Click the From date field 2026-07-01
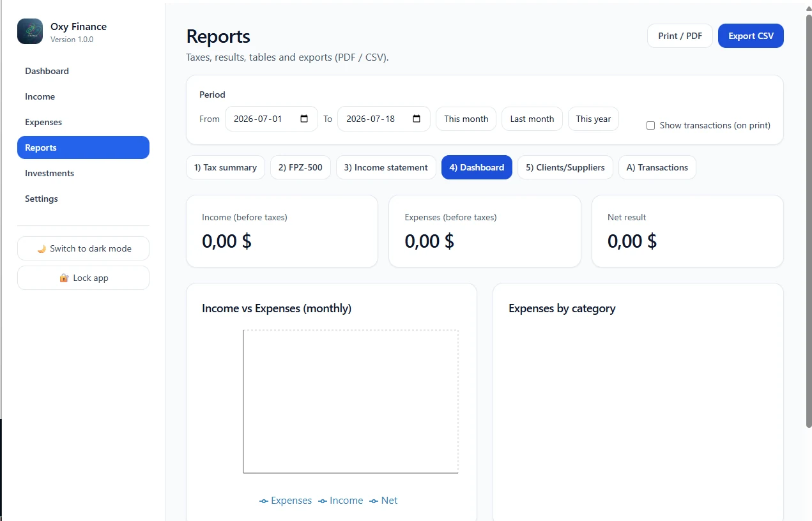Viewport: 812px width, 521px height. (x=272, y=119)
